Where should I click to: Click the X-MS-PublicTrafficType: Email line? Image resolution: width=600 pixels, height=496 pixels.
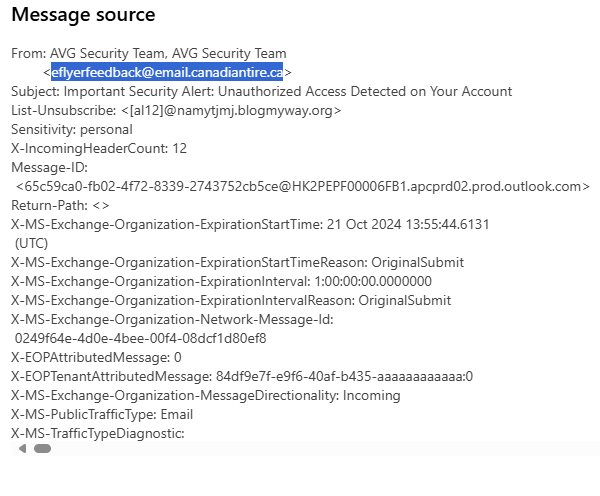click(x=102, y=414)
